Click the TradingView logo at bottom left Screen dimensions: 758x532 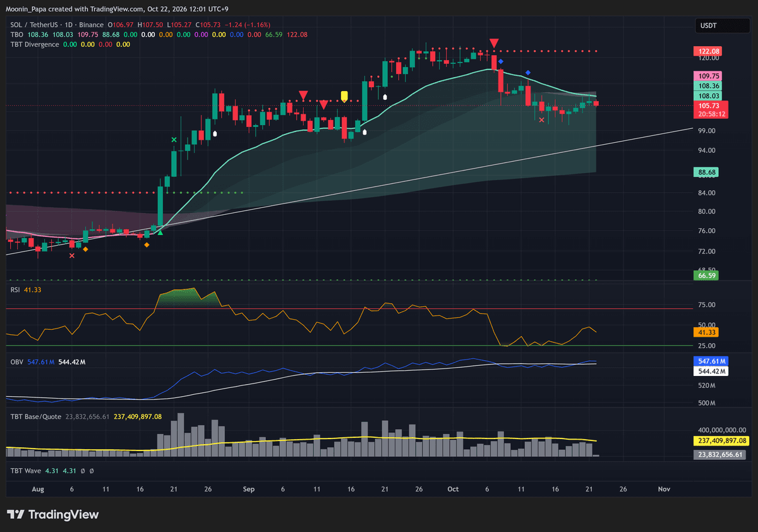[x=52, y=515]
